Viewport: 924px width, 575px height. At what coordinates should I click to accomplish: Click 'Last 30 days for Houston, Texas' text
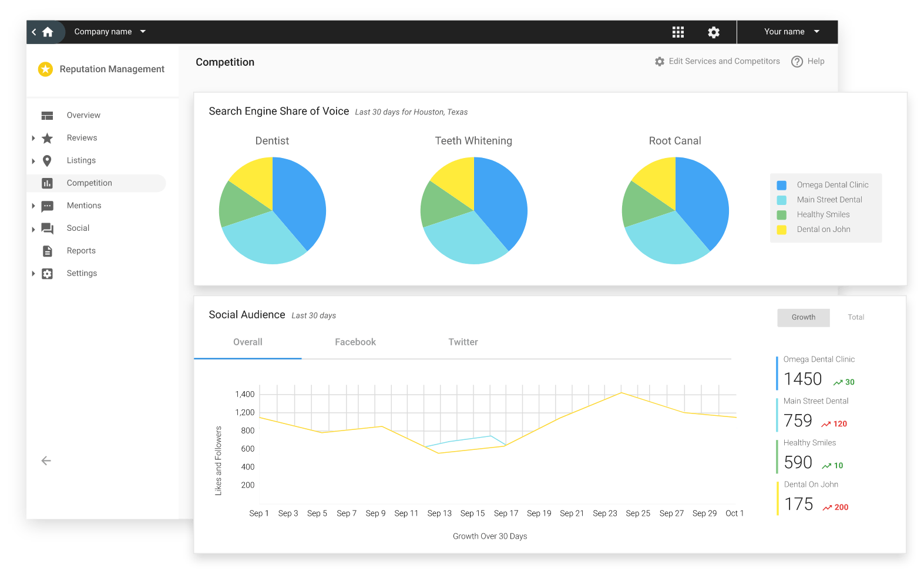[x=411, y=113]
